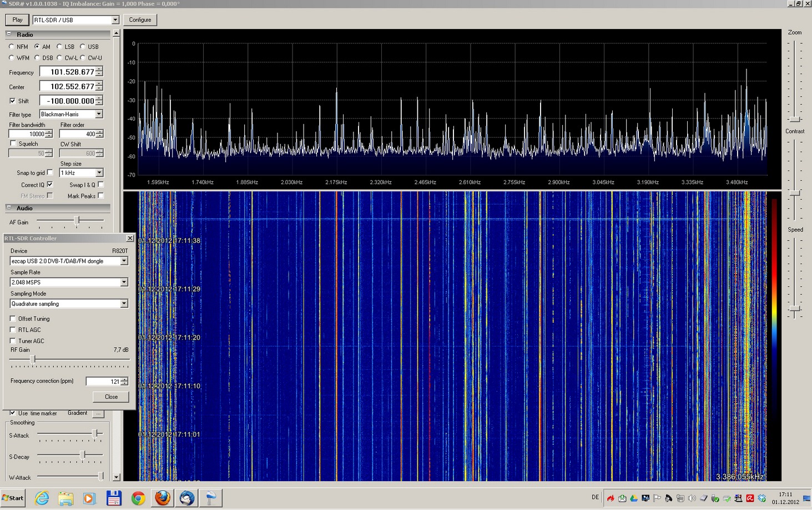Open Windows Explorer folder icon in taskbar
This screenshot has height=510, width=812.
click(65, 498)
